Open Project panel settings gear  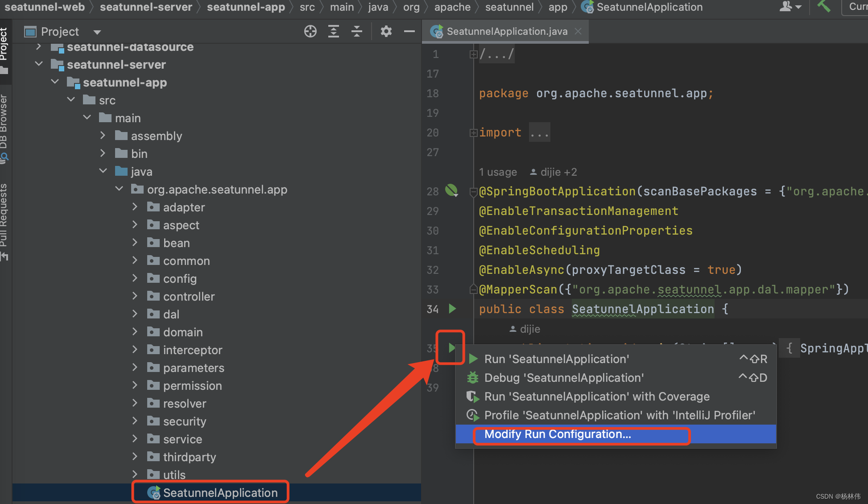(386, 31)
